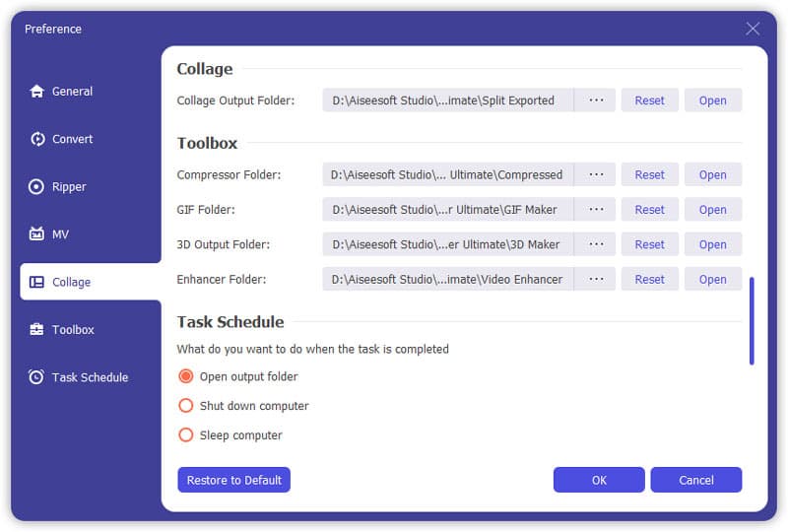Click the Toolbox briefcase icon
The width and height of the screenshot is (788, 532).
coord(36,329)
